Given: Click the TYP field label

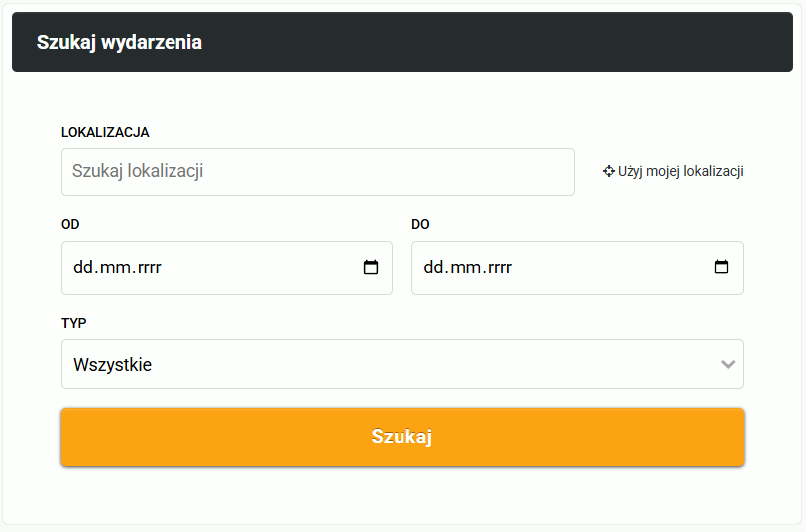Looking at the screenshot, I should coord(74,324).
